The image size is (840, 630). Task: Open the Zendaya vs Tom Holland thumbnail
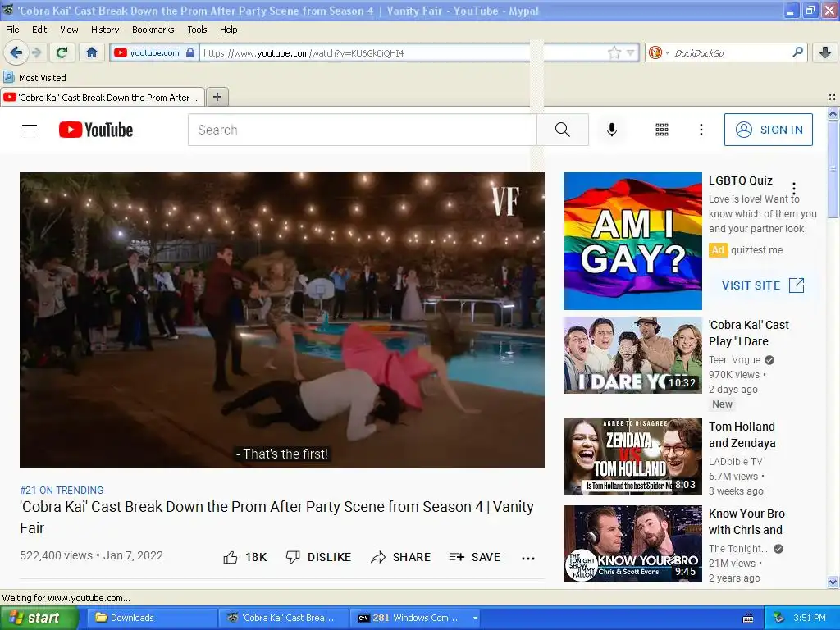pos(633,457)
